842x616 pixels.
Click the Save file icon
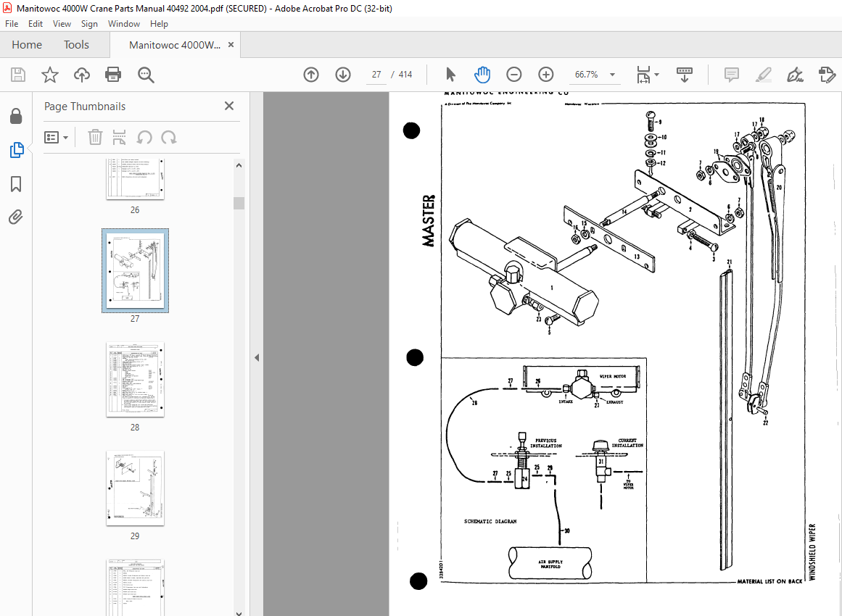pyautogui.click(x=17, y=75)
